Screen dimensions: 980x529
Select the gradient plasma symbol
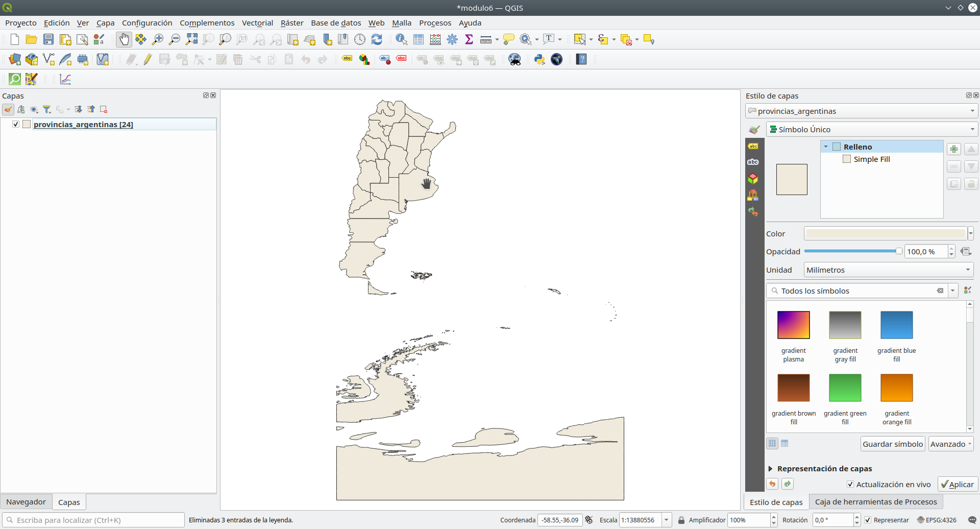coord(793,336)
